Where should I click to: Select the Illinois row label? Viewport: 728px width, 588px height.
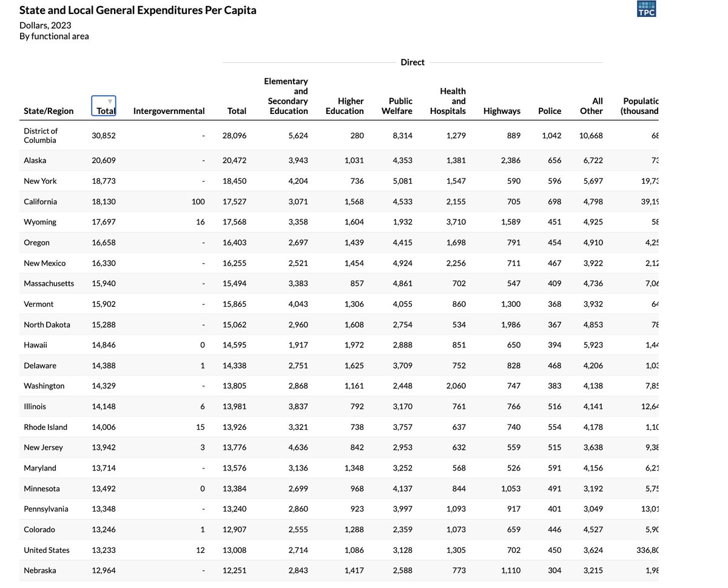click(x=35, y=407)
